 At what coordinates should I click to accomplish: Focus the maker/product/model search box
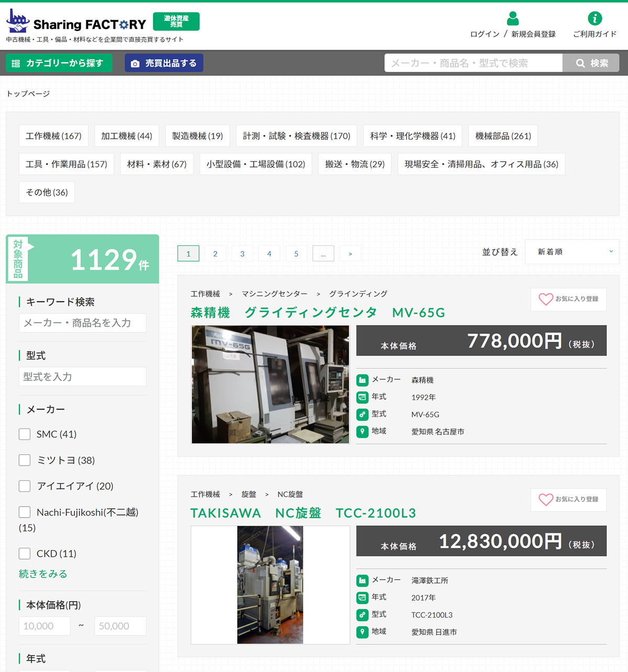tap(474, 63)
